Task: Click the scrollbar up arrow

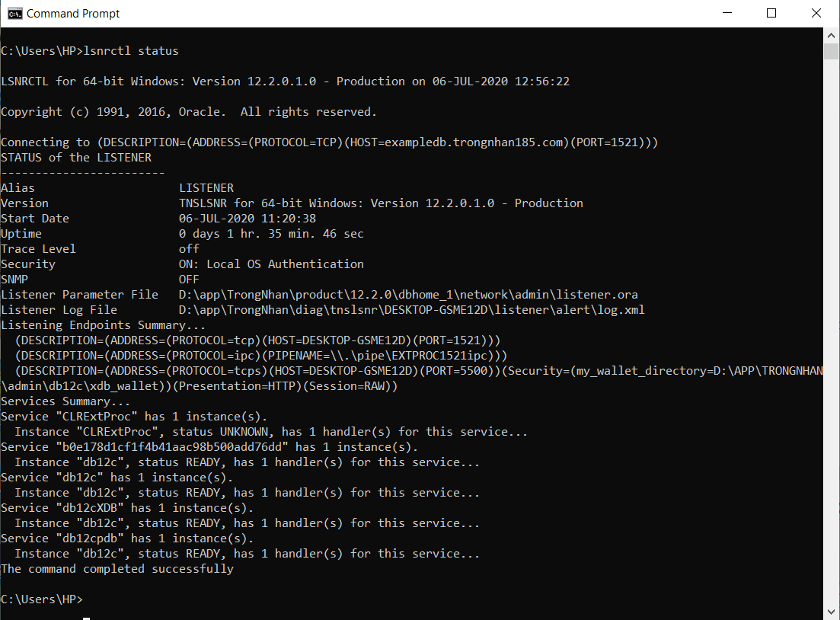Action: coord(832,35)
